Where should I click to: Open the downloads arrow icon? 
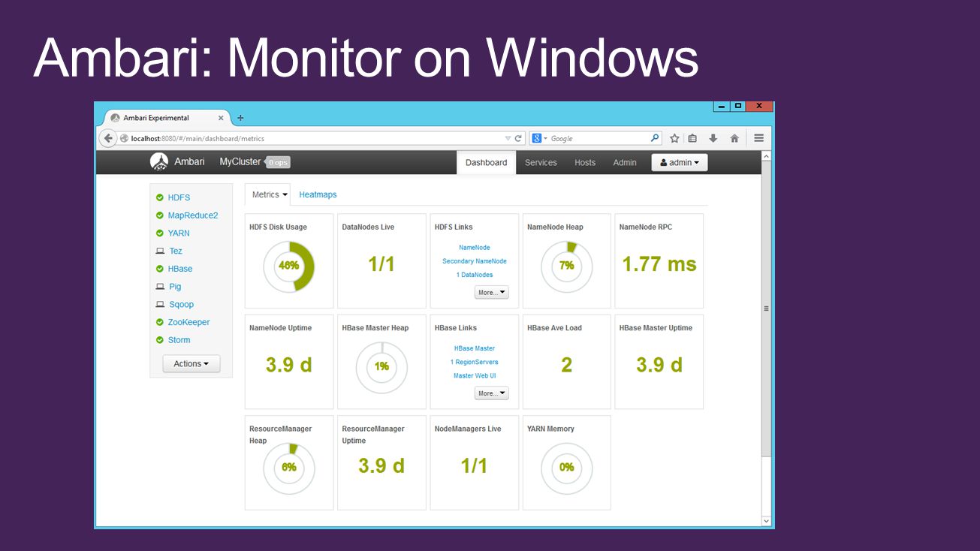pyautogui.click(x=713, y=138)
